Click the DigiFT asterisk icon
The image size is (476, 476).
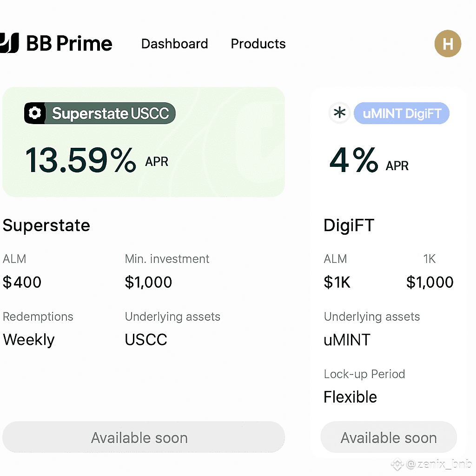[x=340, y=113]
